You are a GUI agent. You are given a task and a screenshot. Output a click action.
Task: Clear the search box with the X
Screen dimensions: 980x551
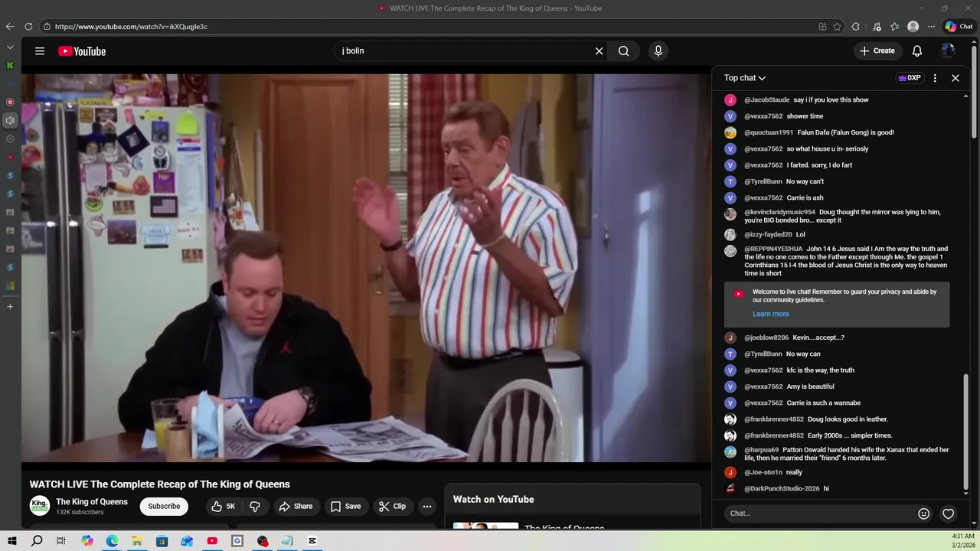[x=599, y=51]
